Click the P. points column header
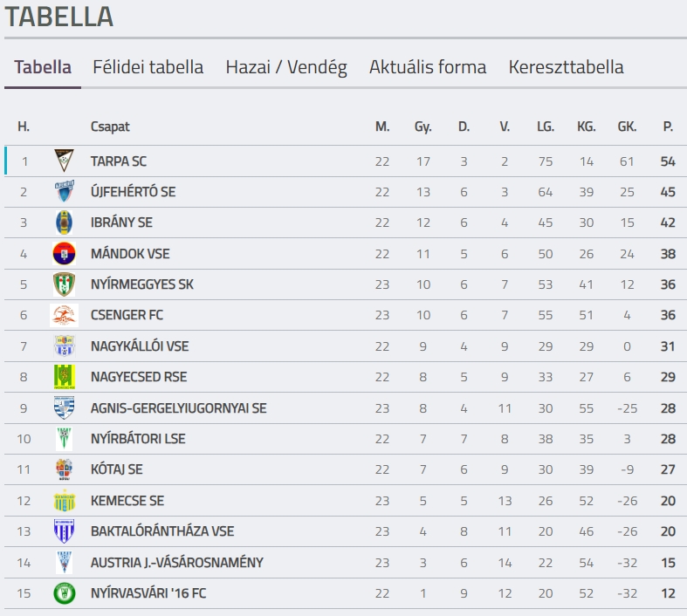This screenshot has height=616, width=687. tap(668, 127)
